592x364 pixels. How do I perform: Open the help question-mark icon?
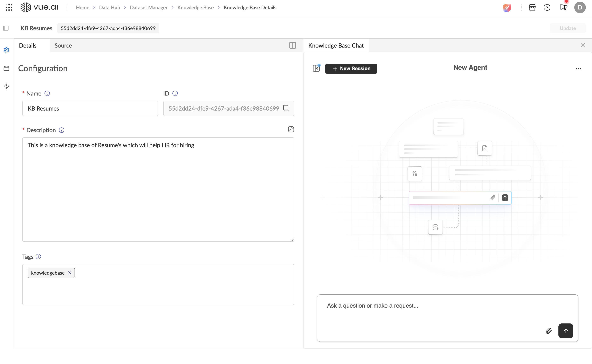click(547, 7)
